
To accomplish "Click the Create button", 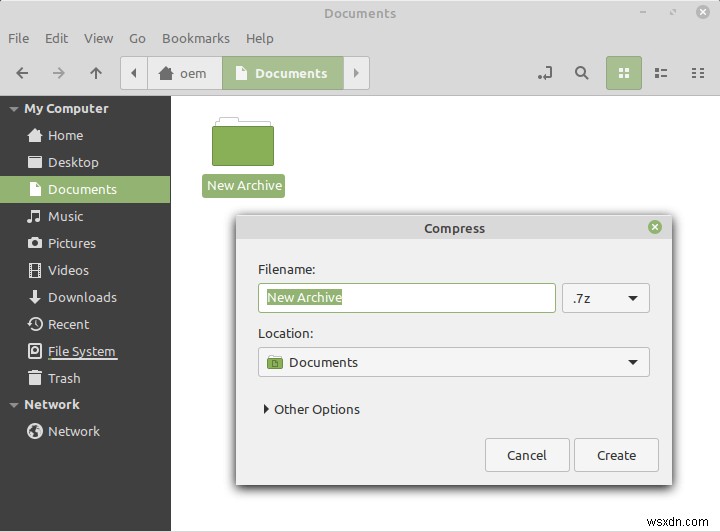I will tap(616, 455).
